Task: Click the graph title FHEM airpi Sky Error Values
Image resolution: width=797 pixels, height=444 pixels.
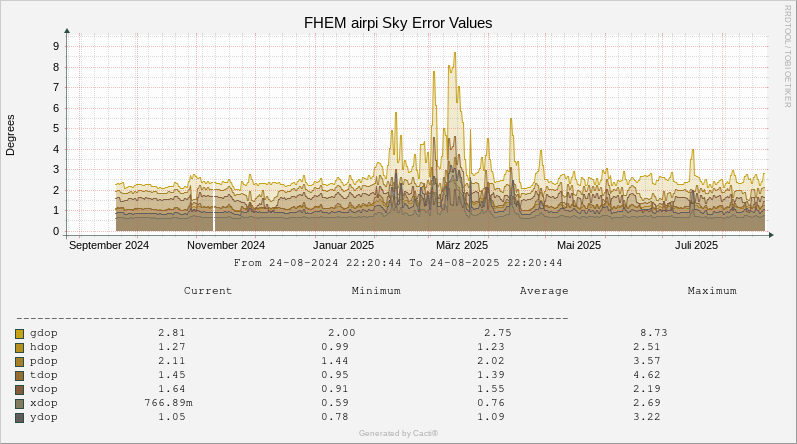Action: [398, 23]
